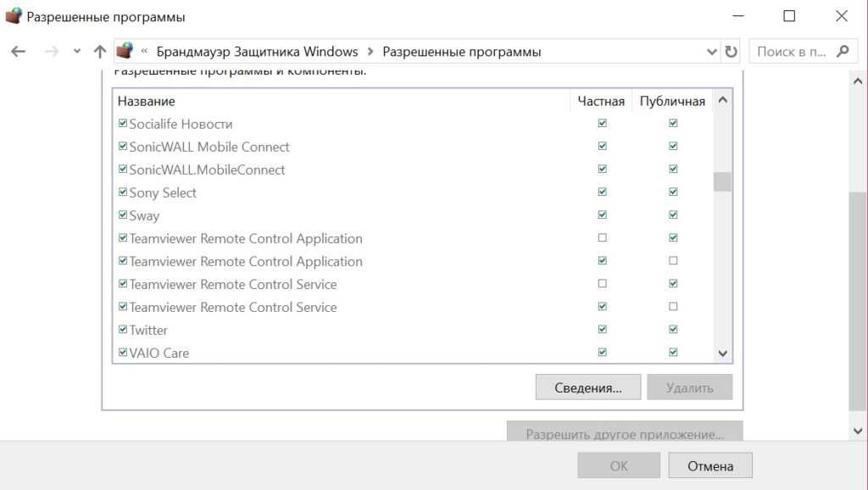This screenshot has height=490, width=868.
Task: Uncheck the Twitter private network checkbox
Action: [602, 329]
